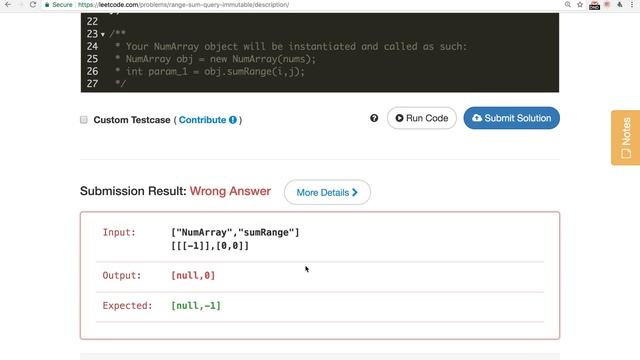The width and height of the screenshot is (640, 360).
Task: Click the extension icon with black badge
Action: coord(594,5)
